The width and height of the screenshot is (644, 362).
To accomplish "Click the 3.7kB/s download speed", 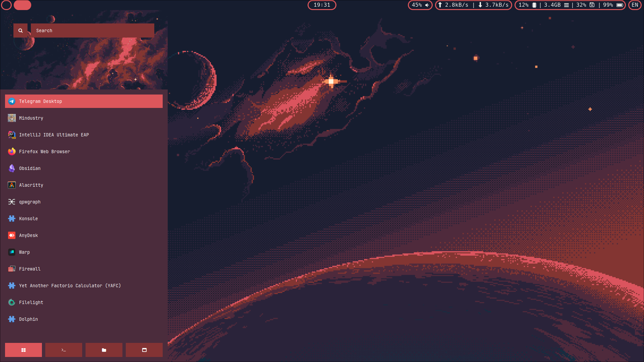I will [x=497, y=5].
